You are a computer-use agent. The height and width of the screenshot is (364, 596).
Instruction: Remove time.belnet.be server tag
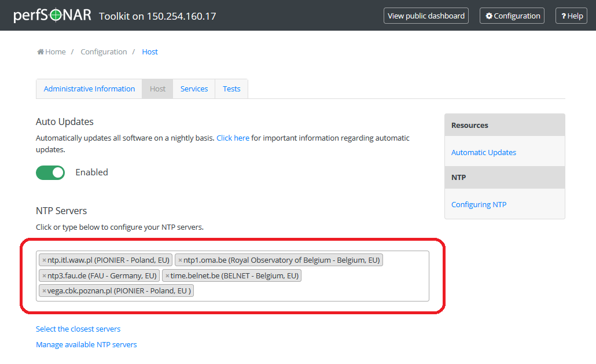pos(167,276)
